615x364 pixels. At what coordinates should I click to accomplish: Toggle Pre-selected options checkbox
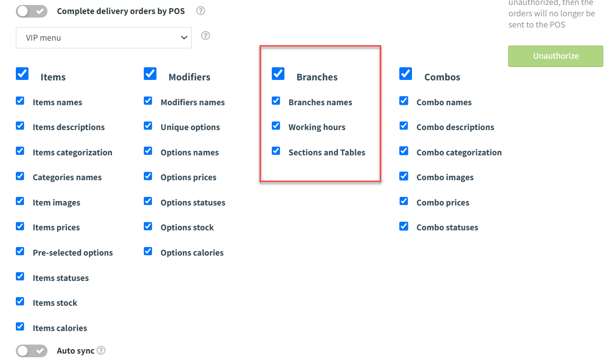pyautogui.click(x=20, y=251)
